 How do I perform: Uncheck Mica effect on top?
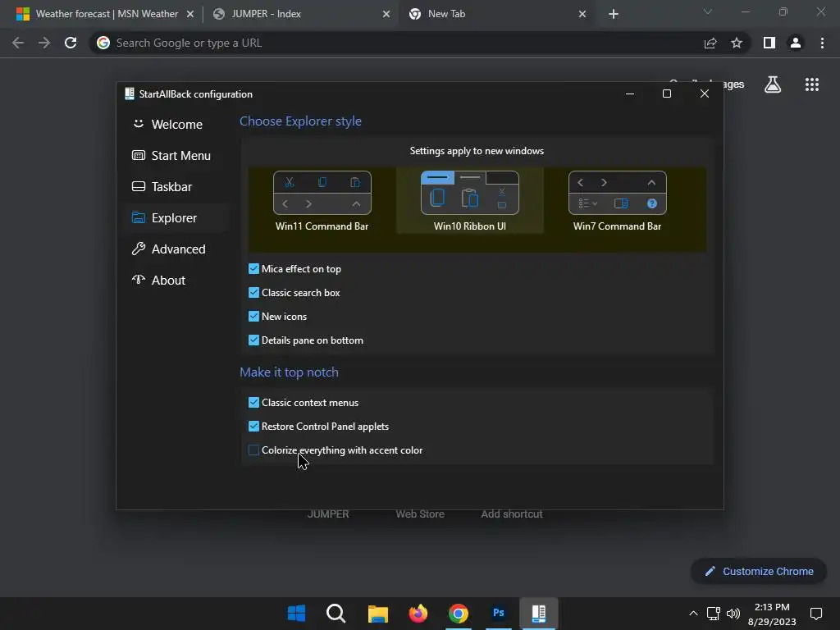[254, 269]
